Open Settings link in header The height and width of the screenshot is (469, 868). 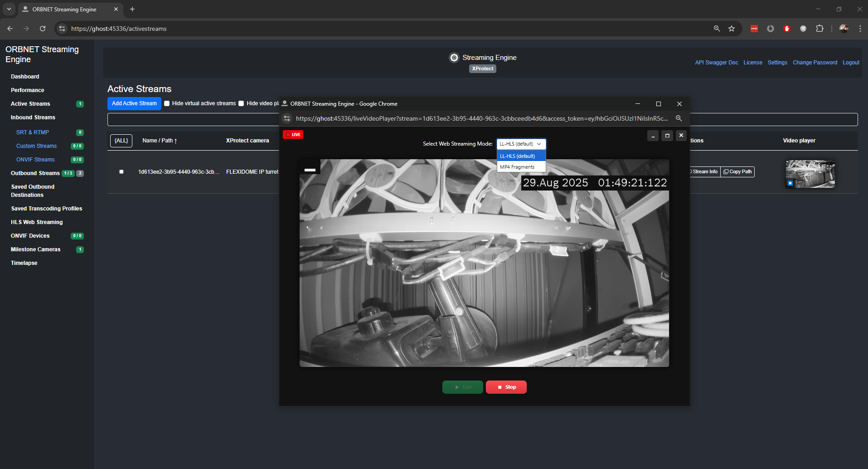pyautogui.click(x=777, y=63)
